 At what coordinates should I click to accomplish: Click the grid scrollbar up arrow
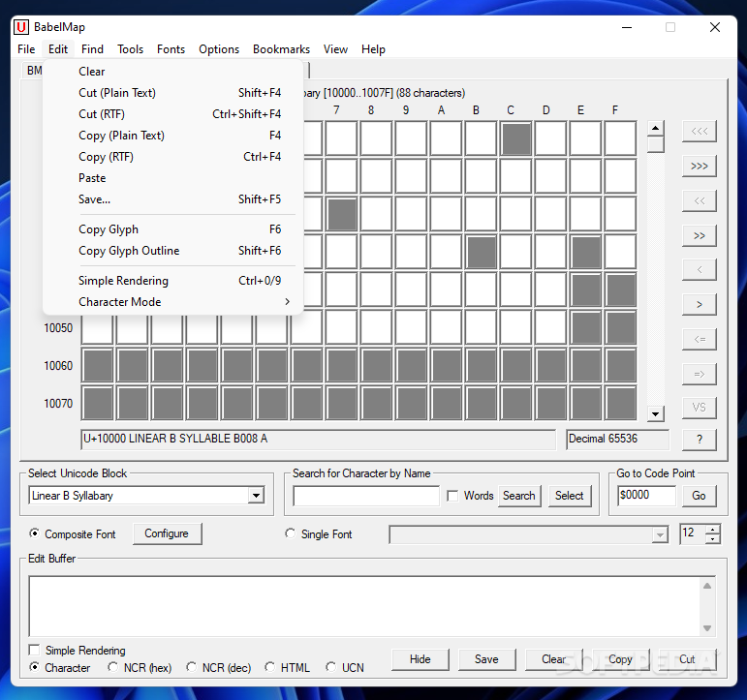(x=656, y=128)
